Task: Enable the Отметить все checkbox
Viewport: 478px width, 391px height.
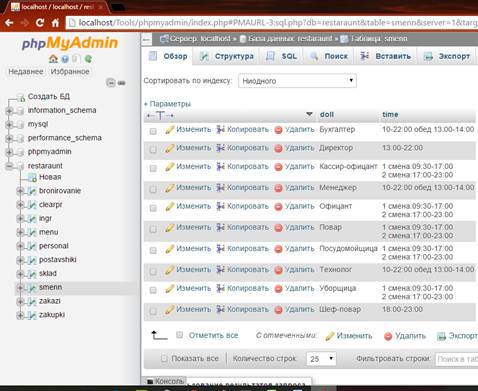Action: [x=179, y=335]
